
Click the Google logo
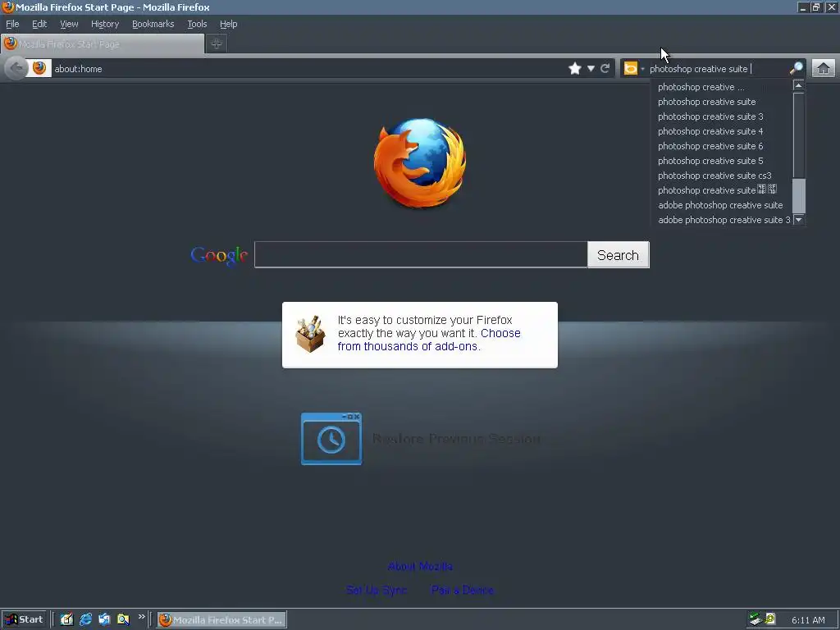219,256
